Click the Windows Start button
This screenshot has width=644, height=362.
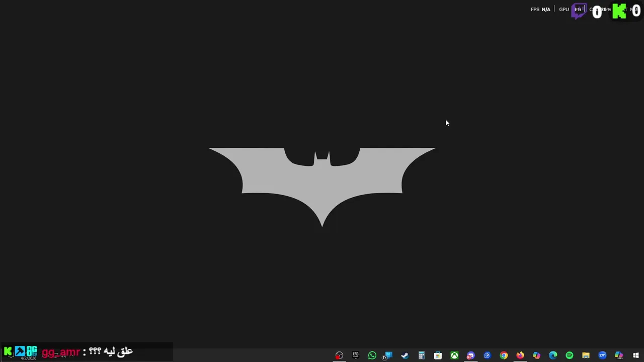pos(636,355)
